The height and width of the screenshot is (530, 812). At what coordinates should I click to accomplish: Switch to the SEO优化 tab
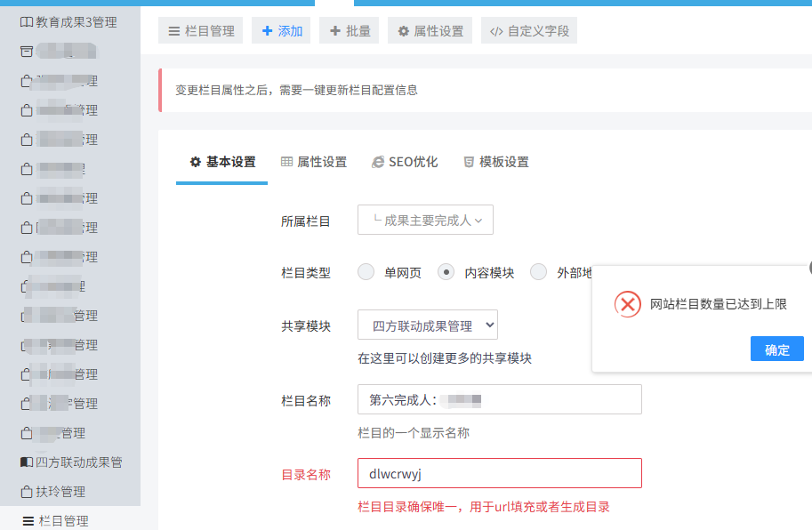[x=405, y=162]
